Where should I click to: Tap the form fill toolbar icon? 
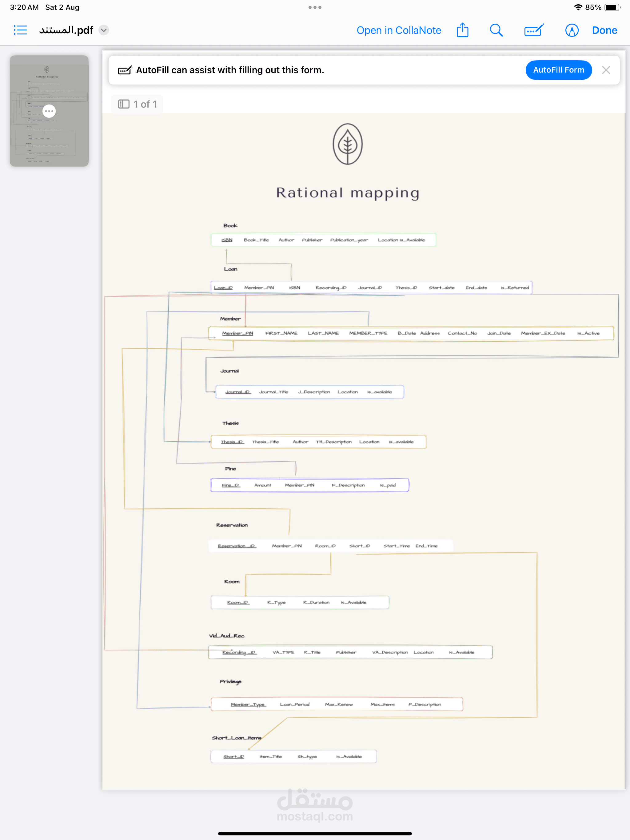coord(534,30)
